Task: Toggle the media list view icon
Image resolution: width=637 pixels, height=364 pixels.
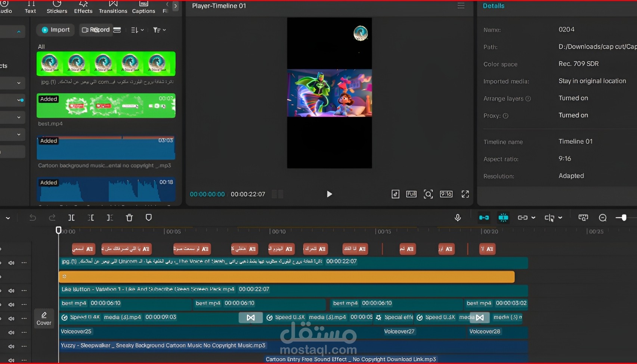Action: click(x=117, y=30)
